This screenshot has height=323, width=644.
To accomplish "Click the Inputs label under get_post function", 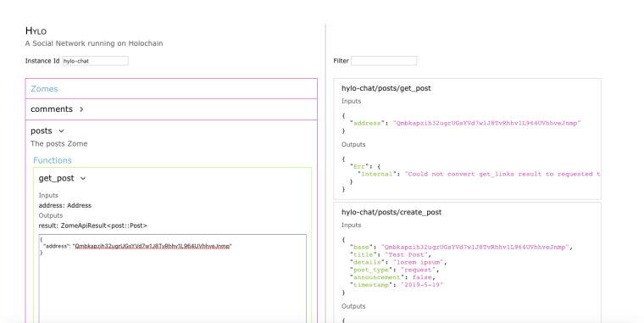I will pos(48,195).
